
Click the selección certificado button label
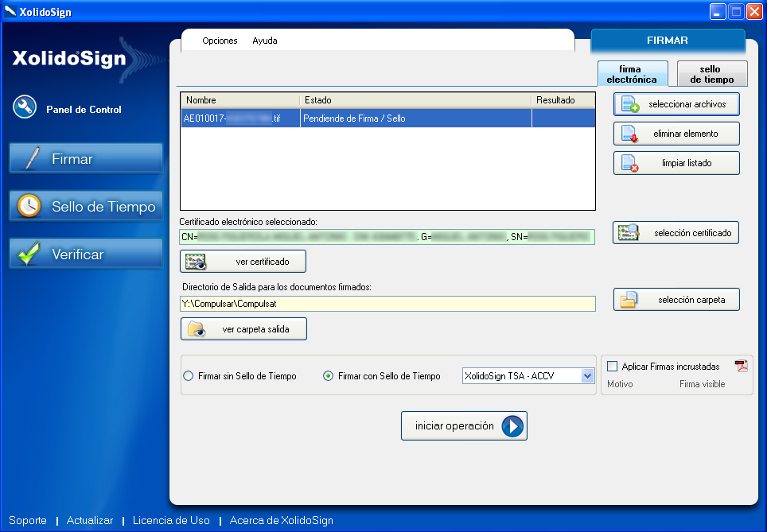coord(693,233)
